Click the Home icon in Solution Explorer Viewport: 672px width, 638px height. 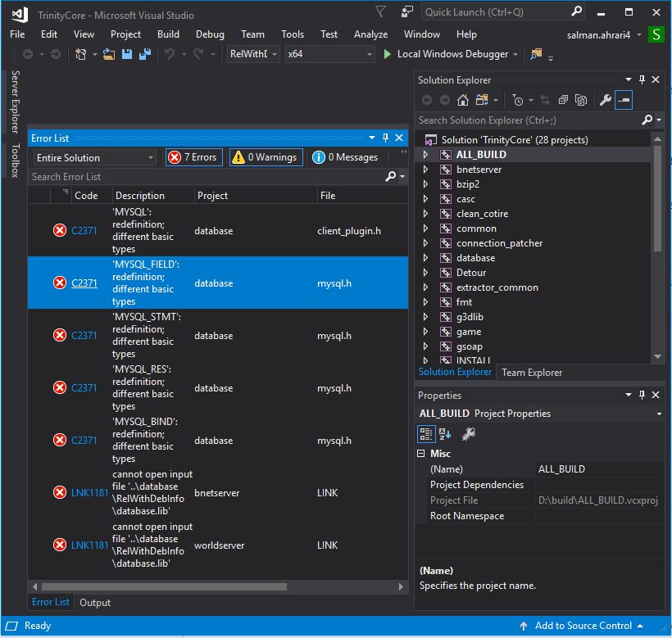pos(463,100)
